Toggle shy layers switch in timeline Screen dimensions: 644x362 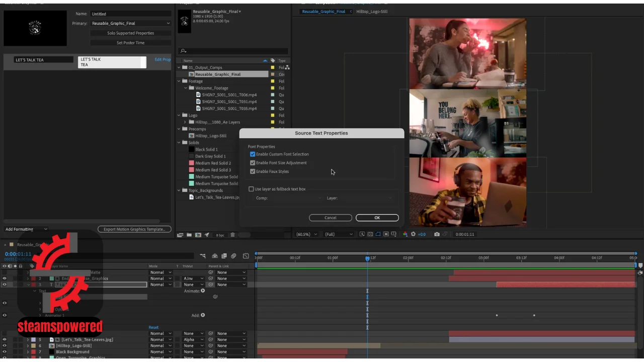tap(215, 256)
